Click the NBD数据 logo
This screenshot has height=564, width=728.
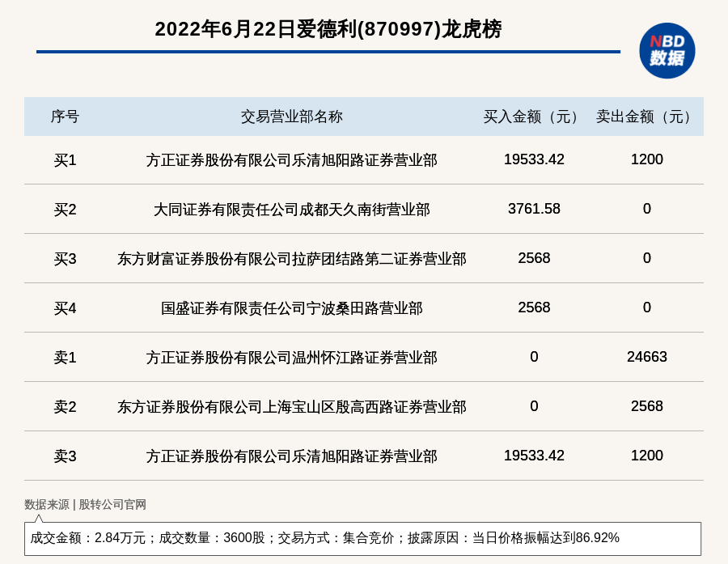(667, 50)
